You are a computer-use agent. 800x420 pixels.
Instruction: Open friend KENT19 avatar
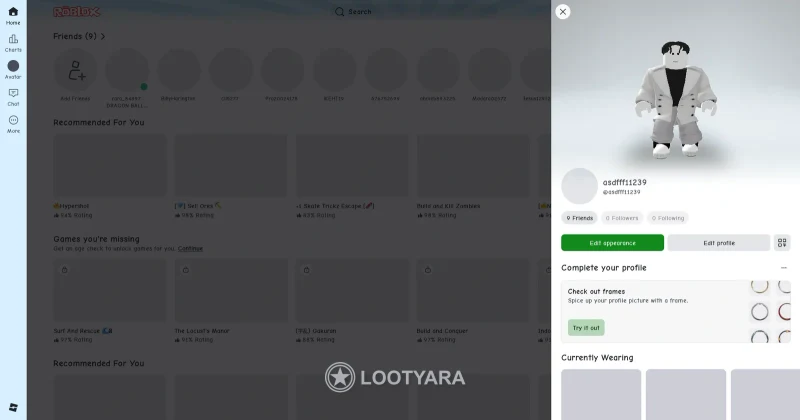(334, 70)
